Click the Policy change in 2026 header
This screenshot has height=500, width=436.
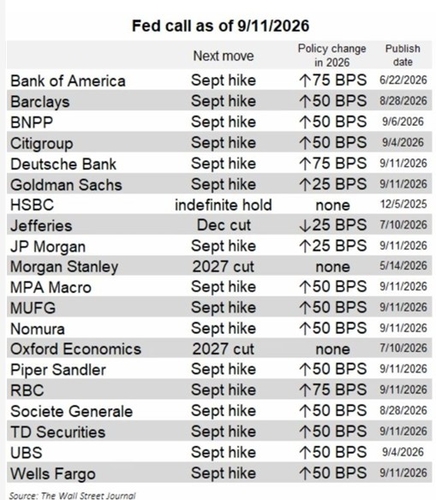pyautogui.click(x=332, y=55)
